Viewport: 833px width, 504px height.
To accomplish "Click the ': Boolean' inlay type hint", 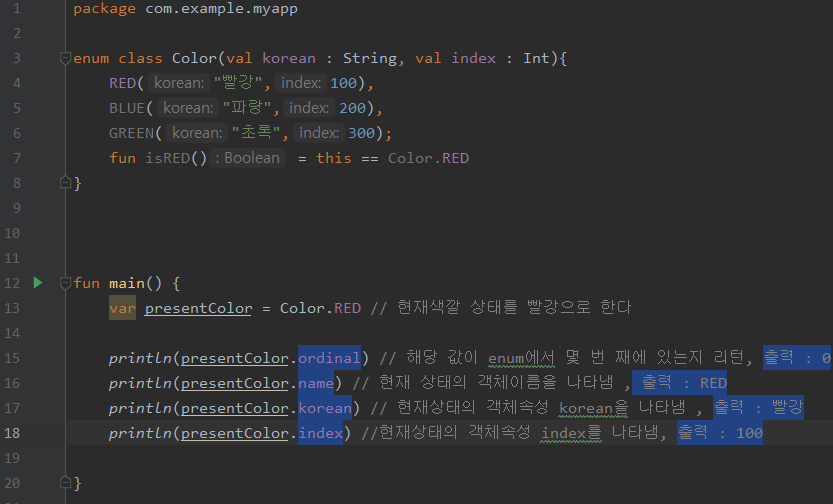I will click(248, 158).
